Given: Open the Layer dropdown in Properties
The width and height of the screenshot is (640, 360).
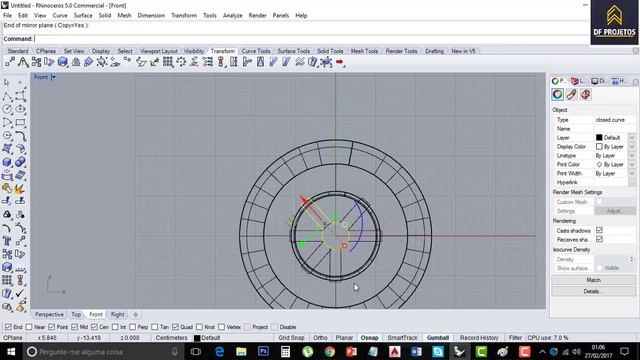Looking at the screenshot, I should click(x=632, y=138).
